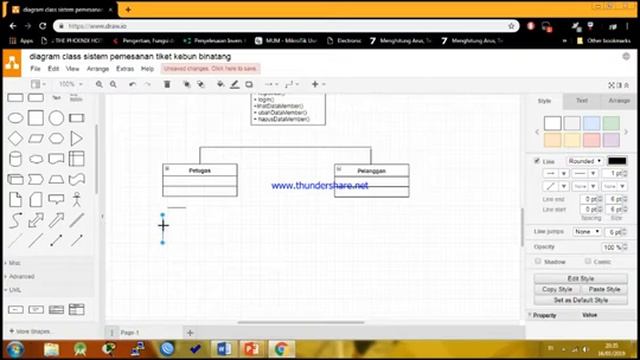This screenshot has width=640, height=360.
Task: Click the Windows Start button
Action: (16, 350)
